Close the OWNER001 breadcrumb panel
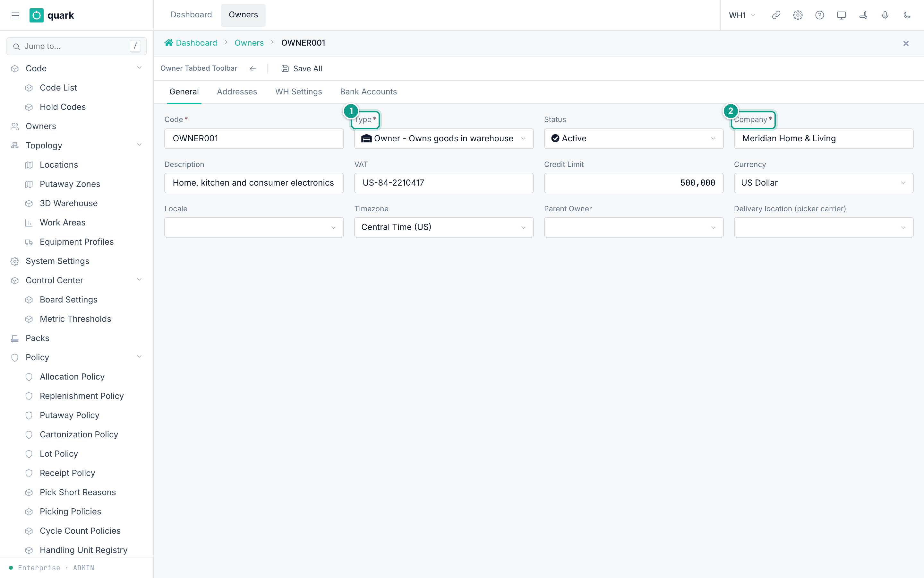Screen dimensions: 924x578 click(x=906, y=43)
